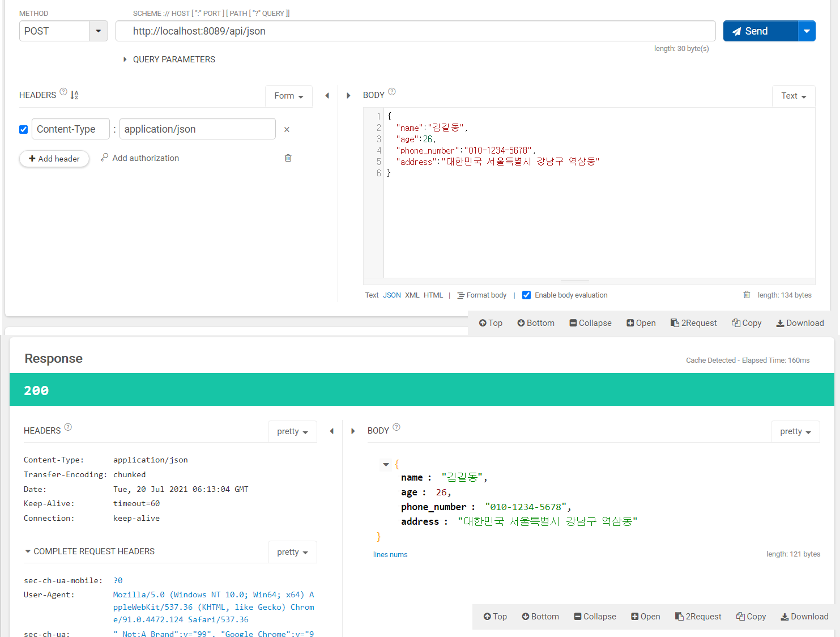Toggle Enable body evaluation checkbox

click(x=526, y=295)
